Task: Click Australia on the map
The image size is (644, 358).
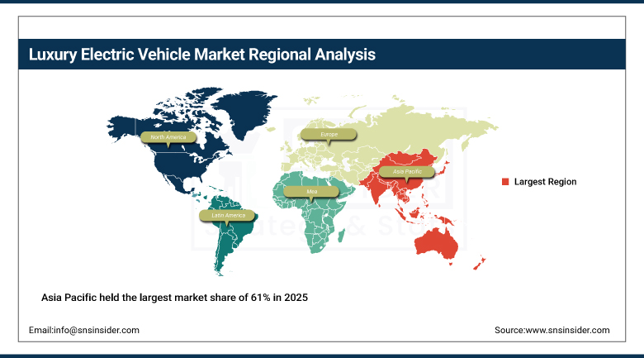Action: click(x=437, y=245)
